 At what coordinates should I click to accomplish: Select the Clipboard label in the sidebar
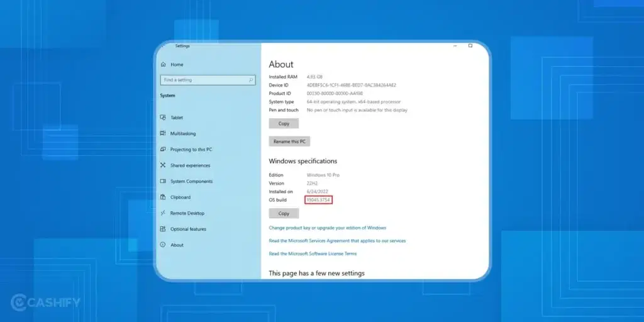click(180, 197)
